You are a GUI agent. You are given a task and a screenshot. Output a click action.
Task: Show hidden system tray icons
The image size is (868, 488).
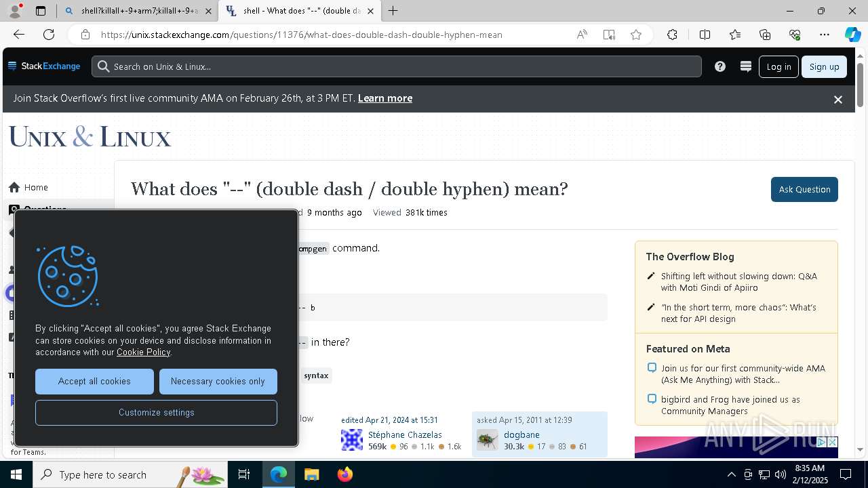click(731, 474)
